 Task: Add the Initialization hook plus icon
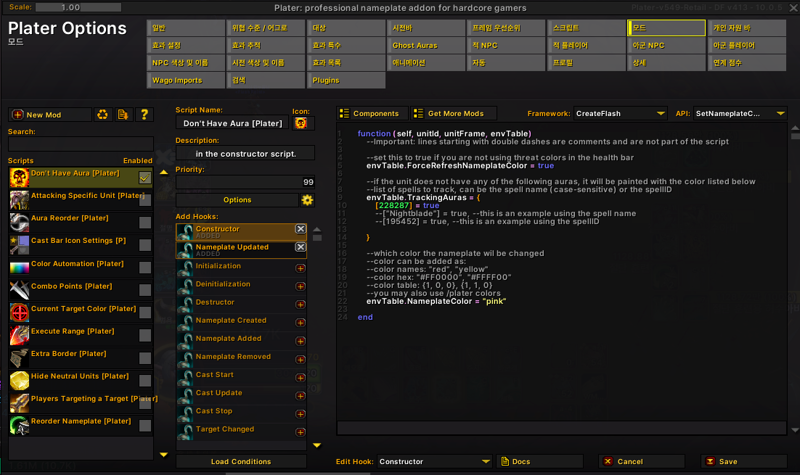301,268
